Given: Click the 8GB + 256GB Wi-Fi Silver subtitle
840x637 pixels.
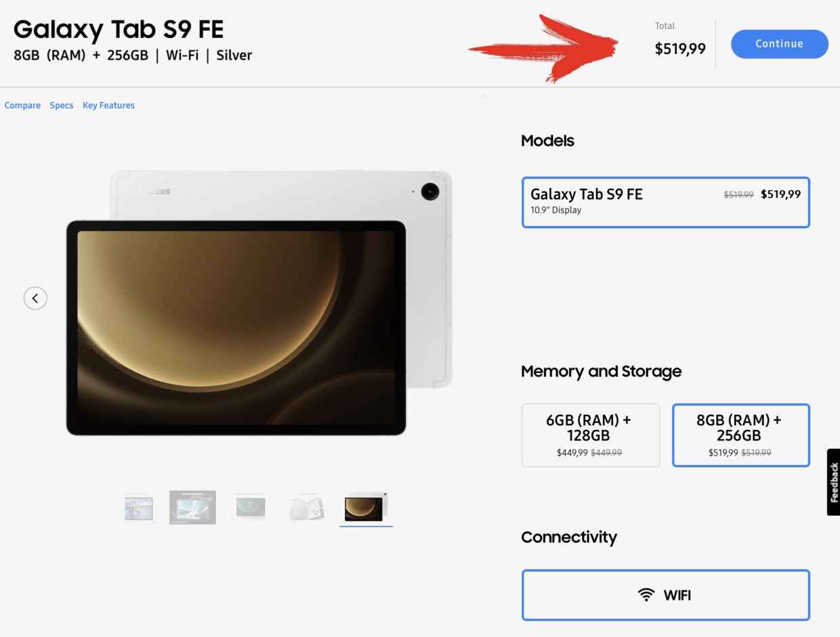Looking at the screenshot, I should tap(133, 56).
